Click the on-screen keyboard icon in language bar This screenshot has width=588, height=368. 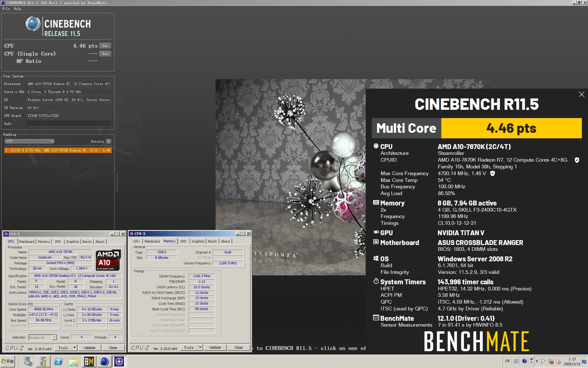[516, 361]
